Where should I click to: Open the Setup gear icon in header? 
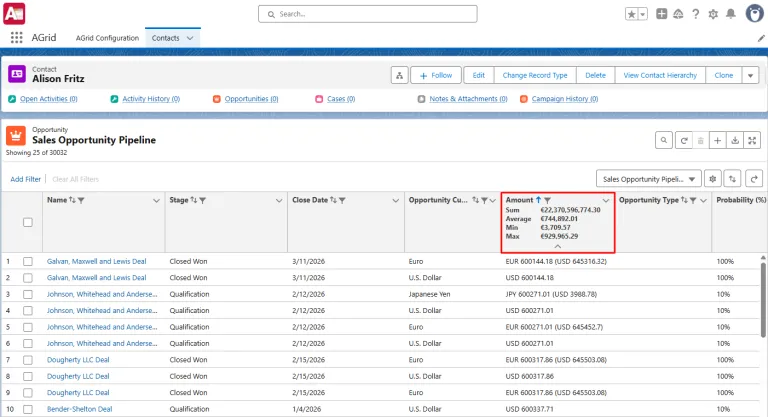(713, 14)
